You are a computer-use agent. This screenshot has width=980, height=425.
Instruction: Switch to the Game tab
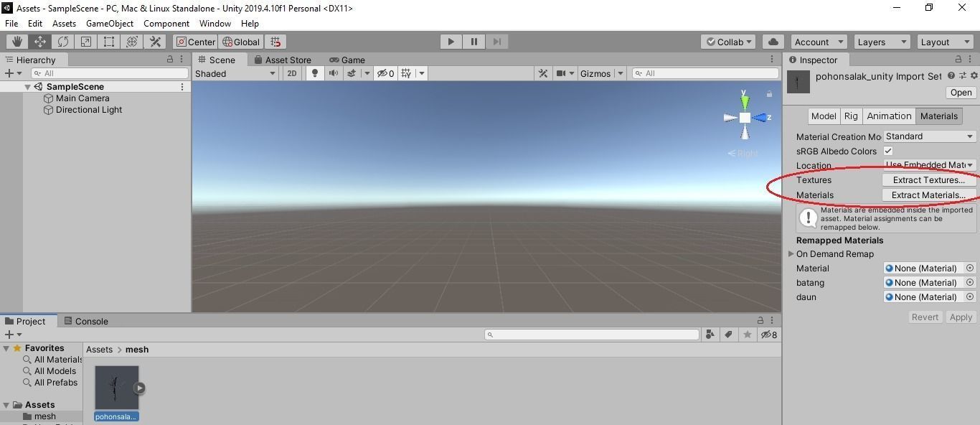[347, 60]
